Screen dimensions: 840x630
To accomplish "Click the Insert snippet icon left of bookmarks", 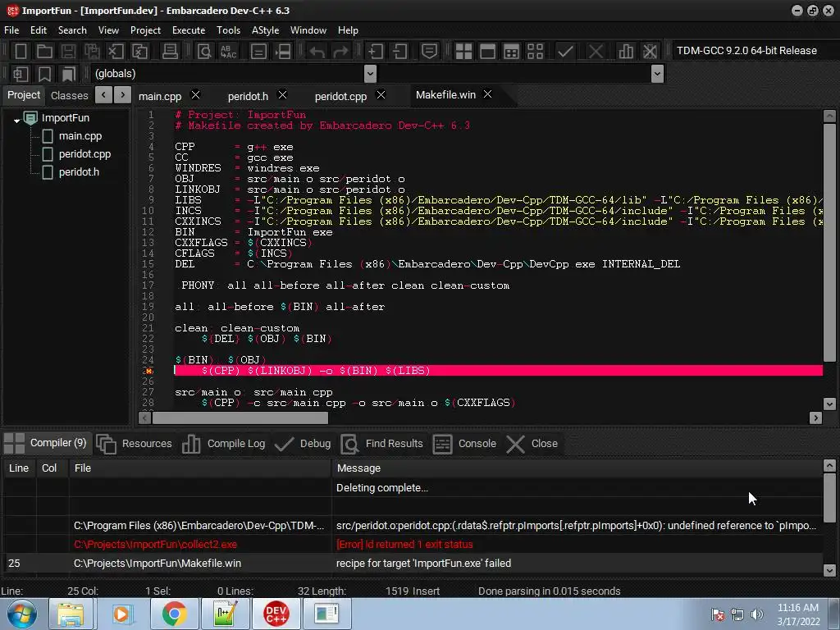I will pos(21,74).
